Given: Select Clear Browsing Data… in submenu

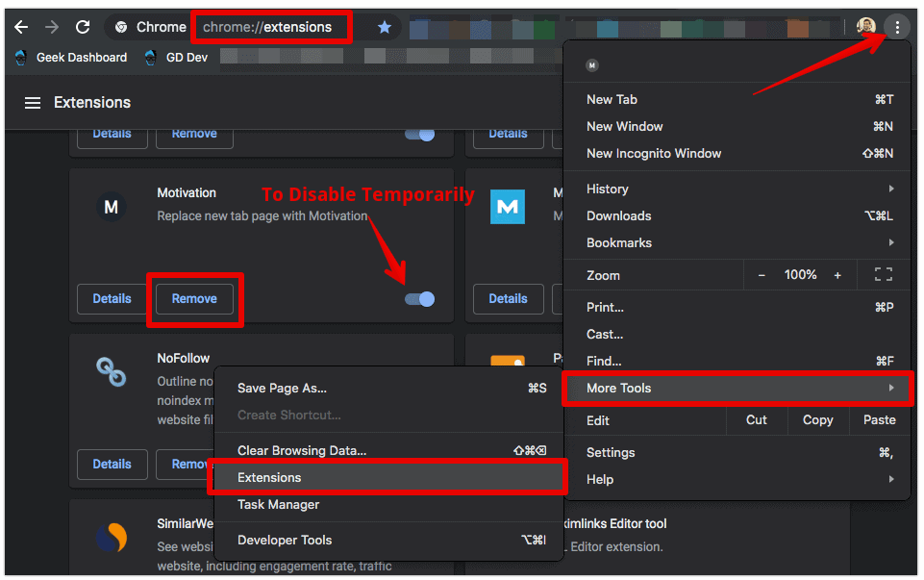Looking at the screenshot, I should pos(389,451).
